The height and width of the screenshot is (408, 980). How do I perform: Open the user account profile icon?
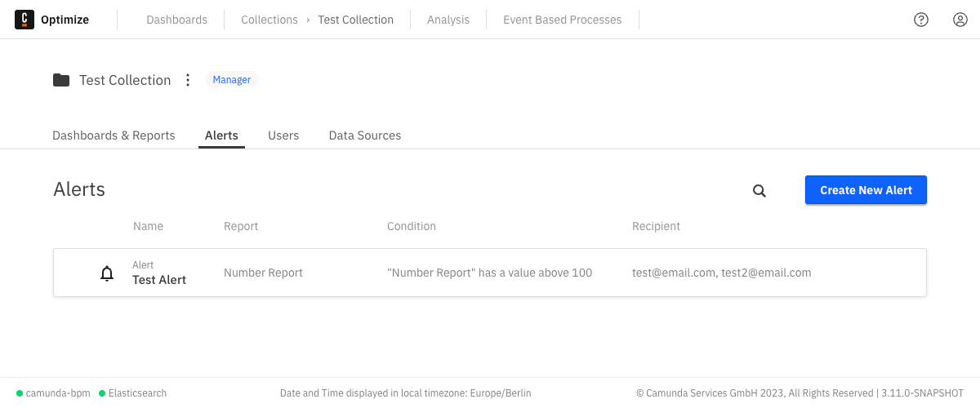tap(960, 20)
